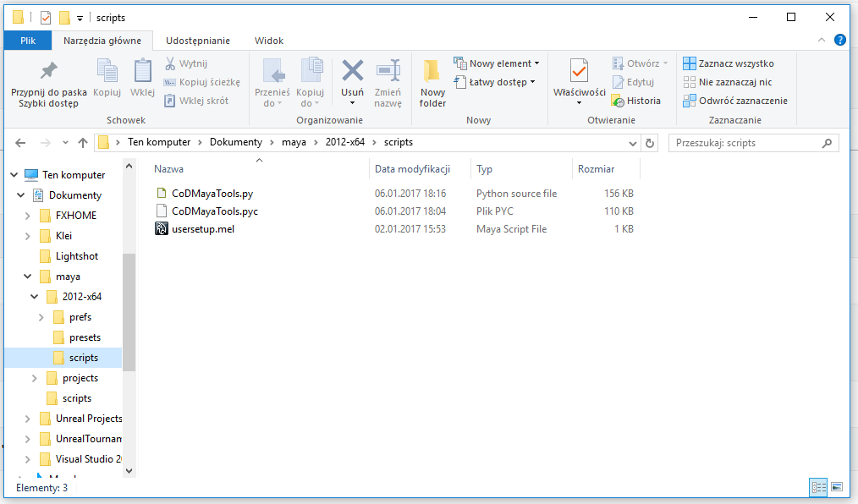Switch to Narzędzia główne tab
The image size is (858, 504).
pos(102,41)
